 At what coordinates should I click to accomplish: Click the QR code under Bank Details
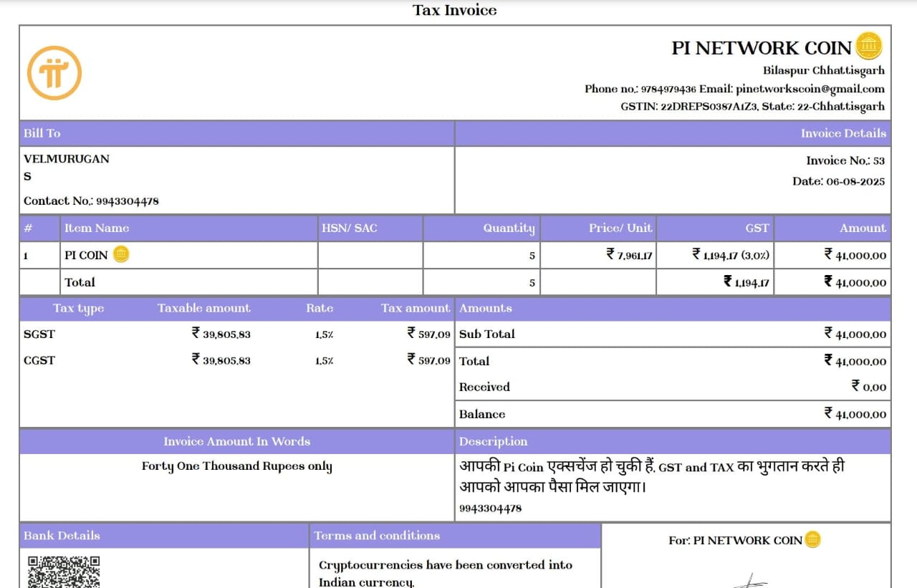(x=63, y=572)
